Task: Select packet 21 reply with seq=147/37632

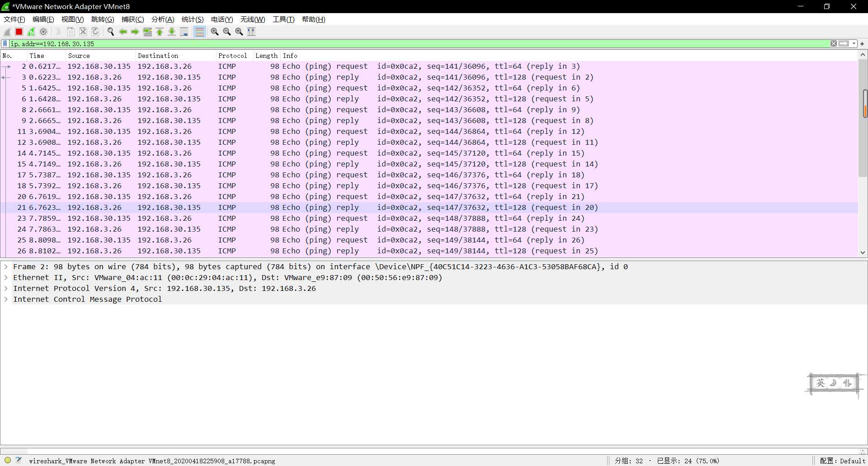Action: (429, 208)
